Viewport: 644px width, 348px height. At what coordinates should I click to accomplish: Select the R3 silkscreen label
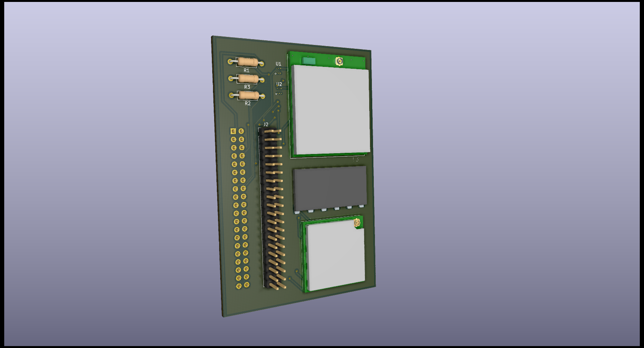[247, 87]
